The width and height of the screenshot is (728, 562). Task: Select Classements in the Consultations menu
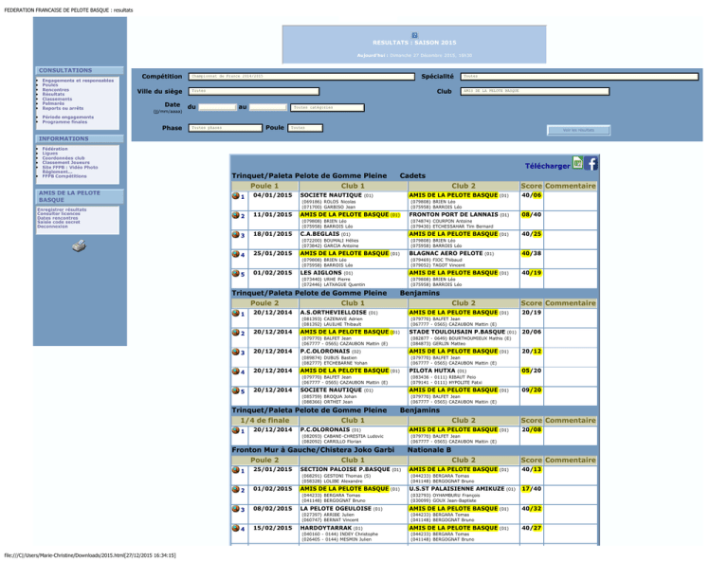(57, 99)
